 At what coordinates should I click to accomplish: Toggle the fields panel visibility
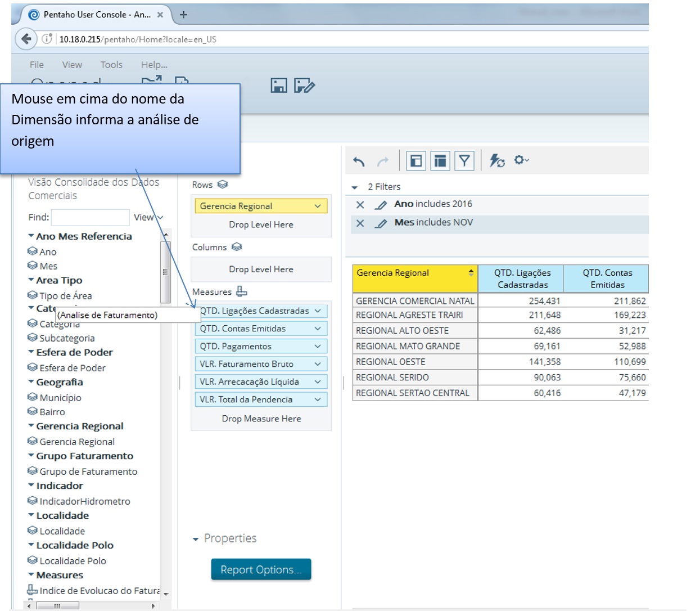coord(416,160)
